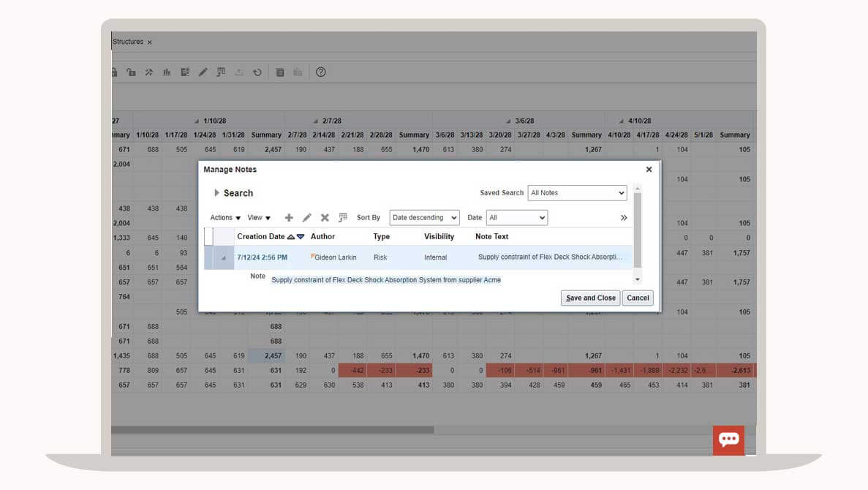The image size is (868, 490).
Task: Open the Actions menu
Action: click(225, 218)
